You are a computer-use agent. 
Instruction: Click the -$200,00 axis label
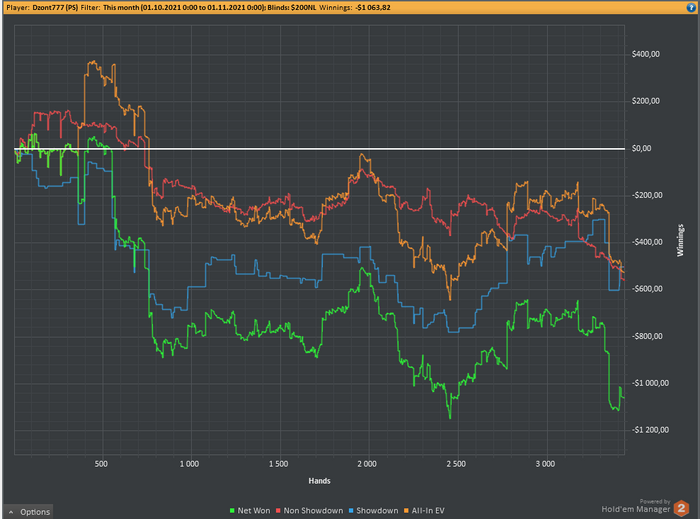(647, 195)
